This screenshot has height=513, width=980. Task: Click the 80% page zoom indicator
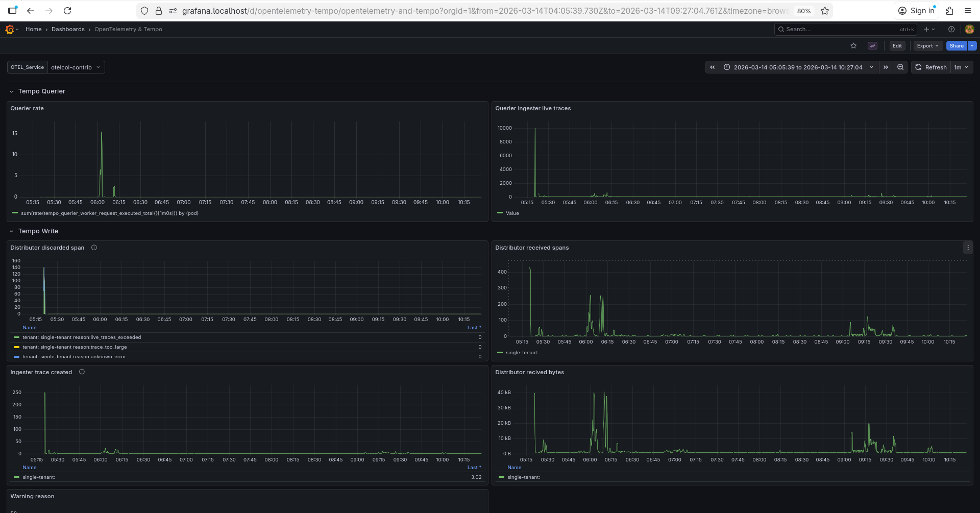[804, 11]
